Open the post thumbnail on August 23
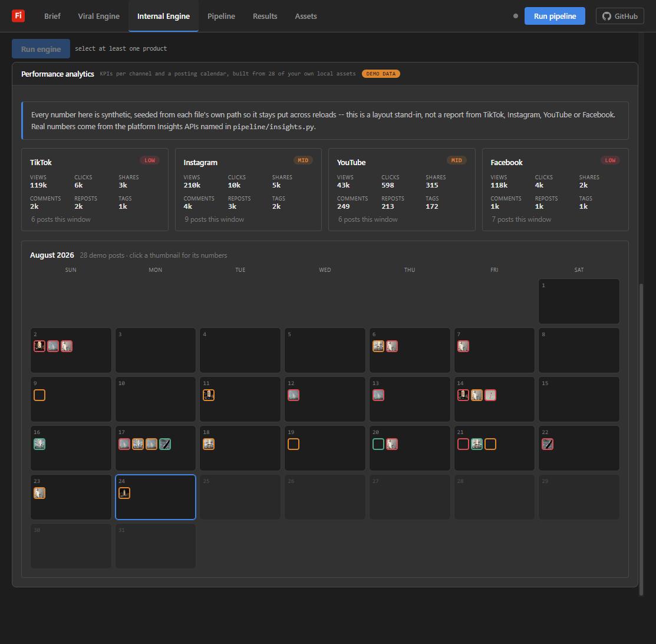This screenshot has width=656, height=644. point(39,493)
